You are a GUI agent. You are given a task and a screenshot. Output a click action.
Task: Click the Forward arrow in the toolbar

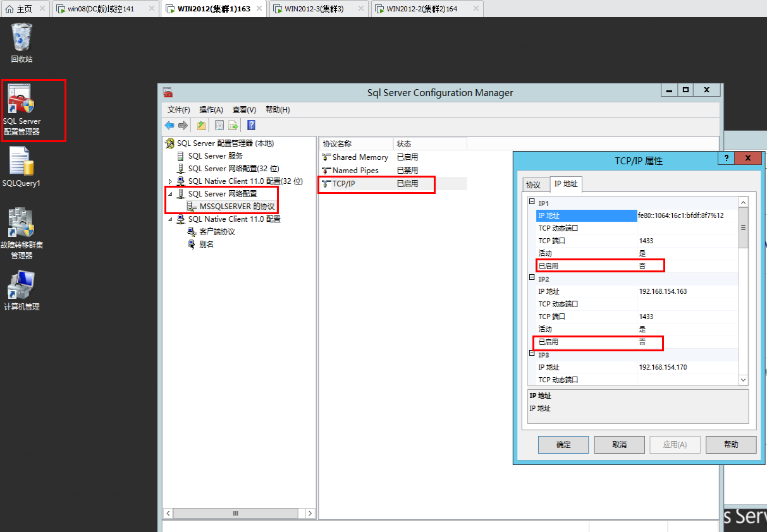[x=183, y=125]
